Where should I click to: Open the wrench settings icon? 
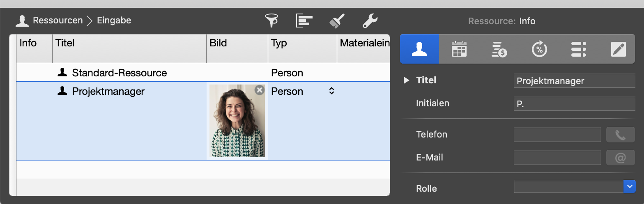tap(370, 20)
